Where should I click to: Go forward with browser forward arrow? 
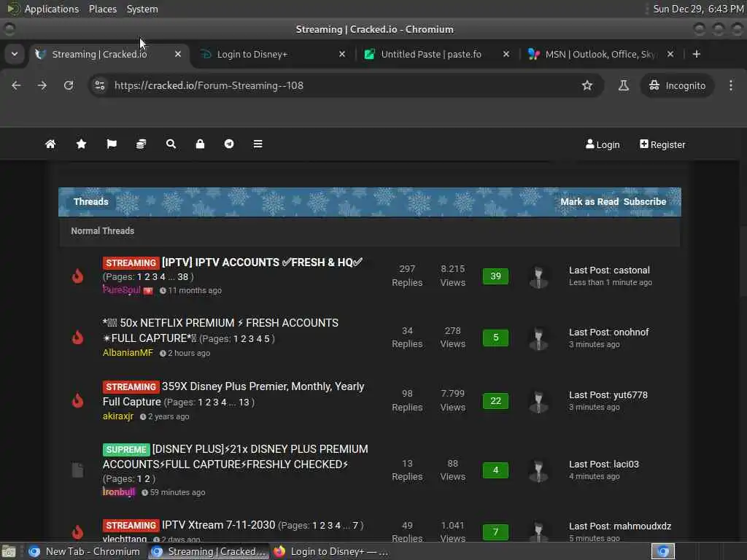[42, 85]
